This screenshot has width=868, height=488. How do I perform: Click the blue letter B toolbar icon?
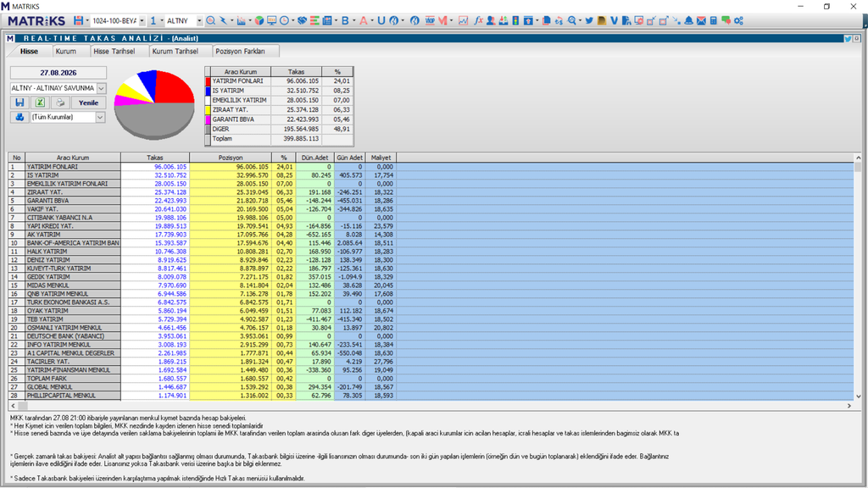(345, 20)
